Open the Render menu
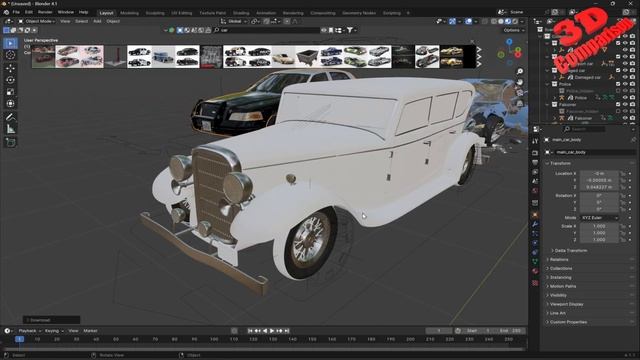This screenshot has height=360, width=640. [45, 12]
